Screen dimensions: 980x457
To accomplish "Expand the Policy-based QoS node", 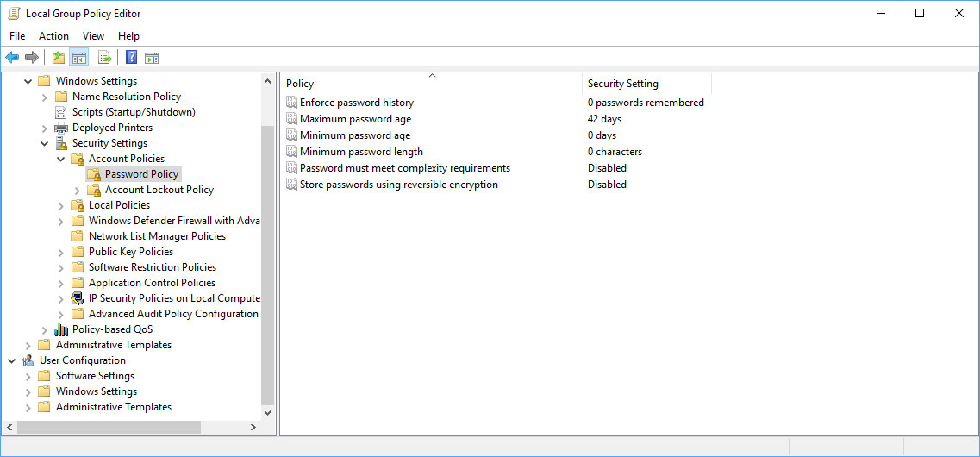I will pos(44,329).
